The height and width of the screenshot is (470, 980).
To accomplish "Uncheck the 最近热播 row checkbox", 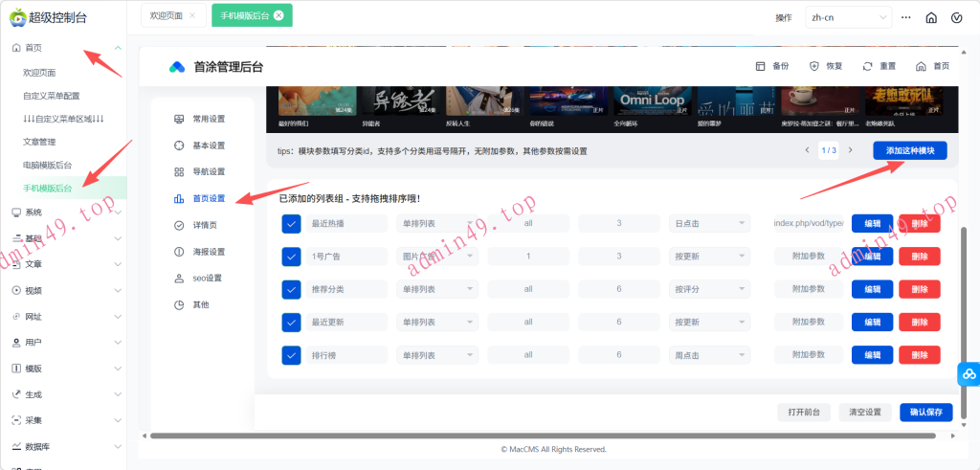I will 292,223.
